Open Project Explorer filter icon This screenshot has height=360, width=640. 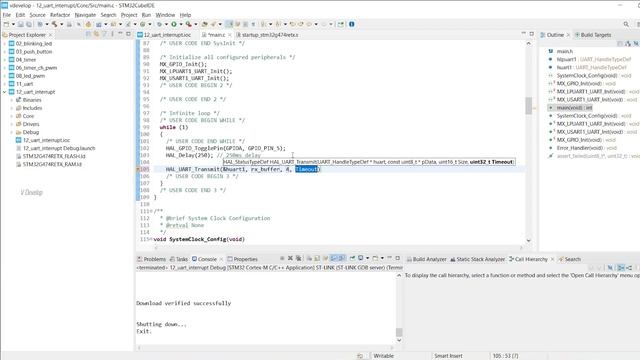point(104,35)
